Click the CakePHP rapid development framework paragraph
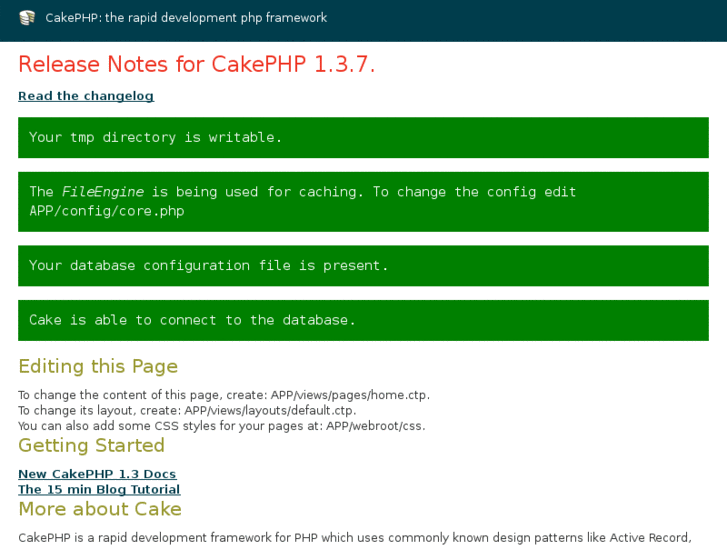The width and height of the screenshot is (727, 545). (355, 538)
